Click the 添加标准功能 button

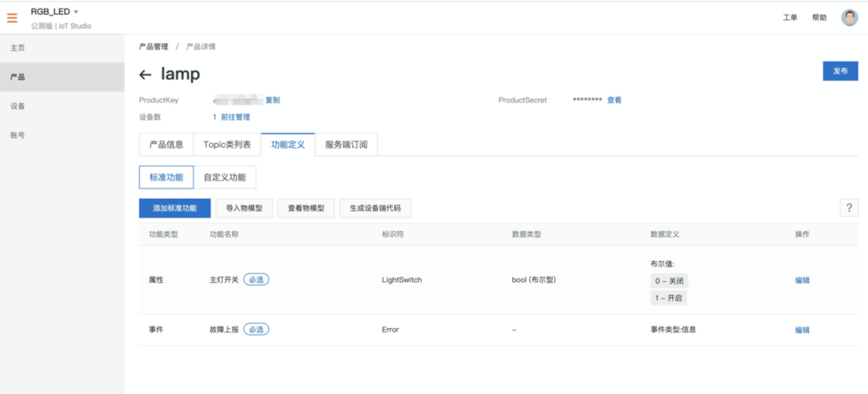tap(175, 208)
